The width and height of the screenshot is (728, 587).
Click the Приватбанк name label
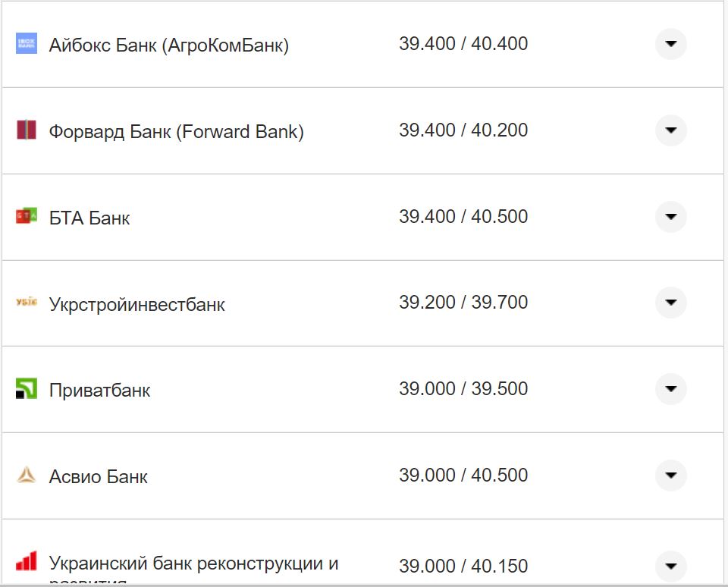click(100, 389)
